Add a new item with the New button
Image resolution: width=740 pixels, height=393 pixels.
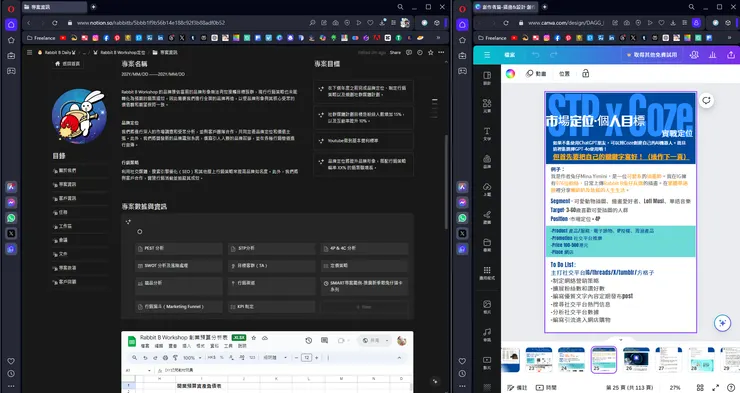364,307
